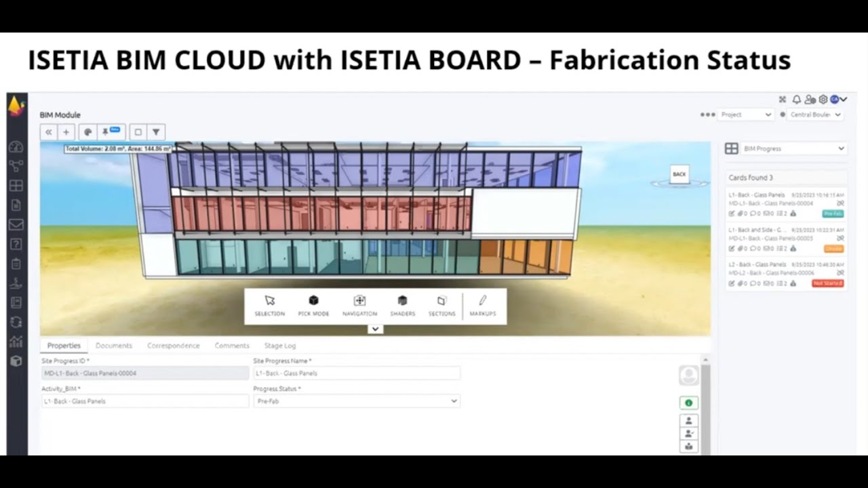This screenshot has width=868, height=488.
Task: Click the plus add button in BIM toolbar
Action: click(x=66, y=132)
